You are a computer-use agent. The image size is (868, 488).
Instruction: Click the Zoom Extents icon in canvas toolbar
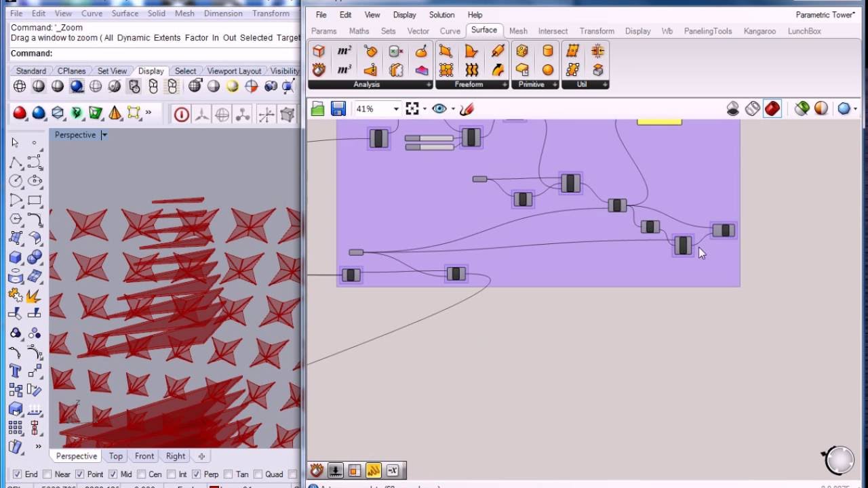412,108
